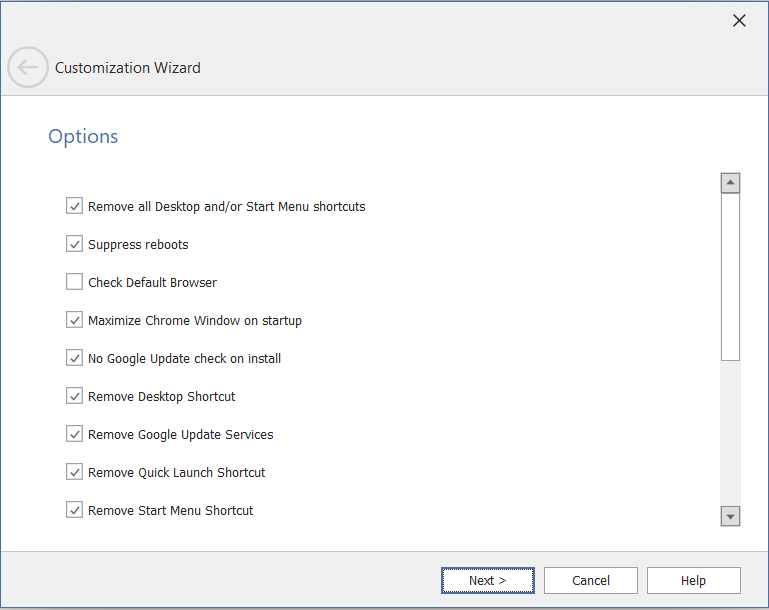Screen dimensions: 769x610
Task: Uncheck Remove all Desktop and/or Start Menu shortcuts
Action: (74, 206)
